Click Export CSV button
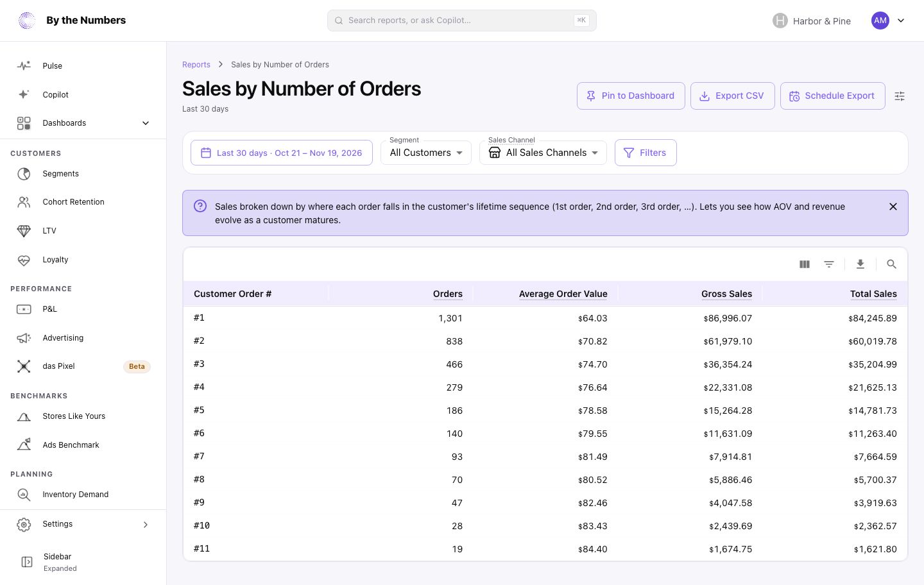This screenshot has height=585, width=924. (x=733, y=96)
